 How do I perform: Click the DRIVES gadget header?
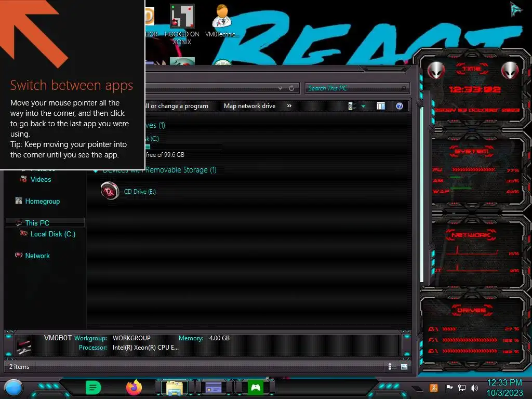[471, 310]
